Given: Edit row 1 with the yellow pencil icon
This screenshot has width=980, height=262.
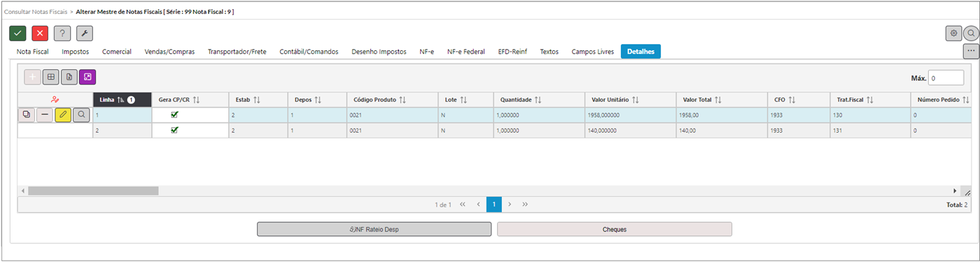Looking at the screenshot, I should click(x=63, y=114).
